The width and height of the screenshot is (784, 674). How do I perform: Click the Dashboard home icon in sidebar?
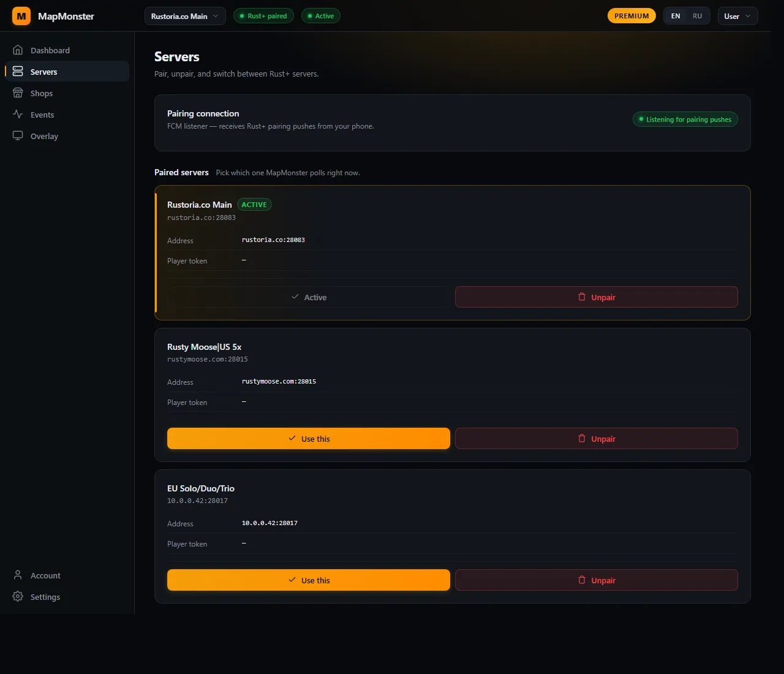pos(18,50)
